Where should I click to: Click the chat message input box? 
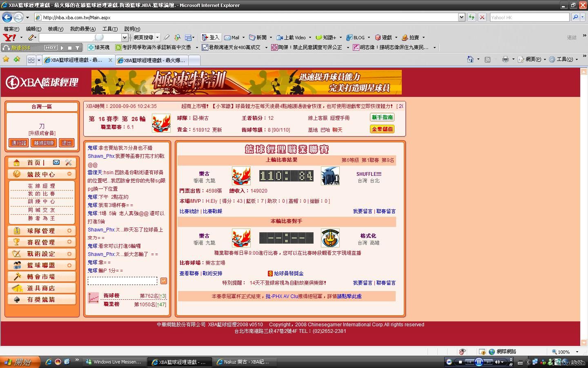pos(122,281)
